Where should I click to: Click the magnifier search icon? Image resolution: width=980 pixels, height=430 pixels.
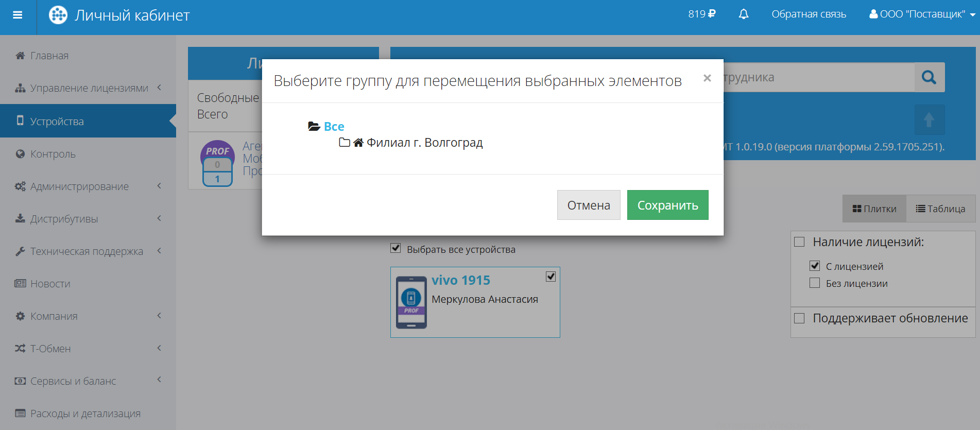point(929,77)
